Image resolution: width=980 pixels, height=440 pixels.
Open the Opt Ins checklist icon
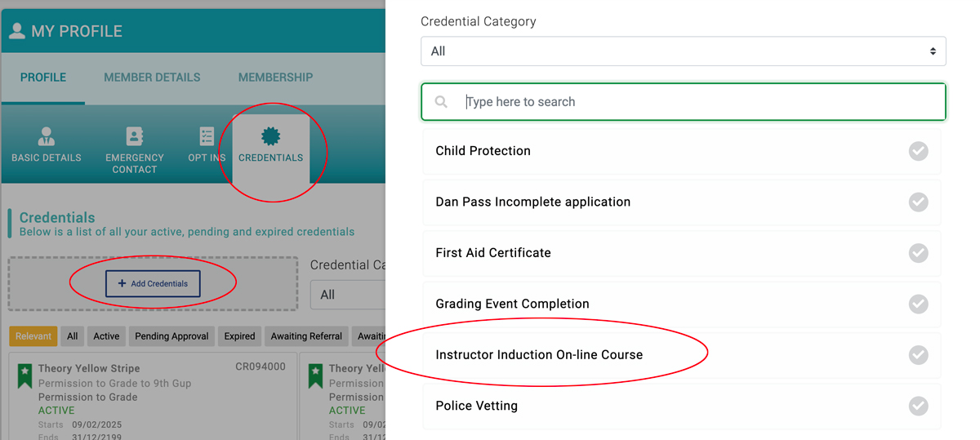click(x=207, y=136)
